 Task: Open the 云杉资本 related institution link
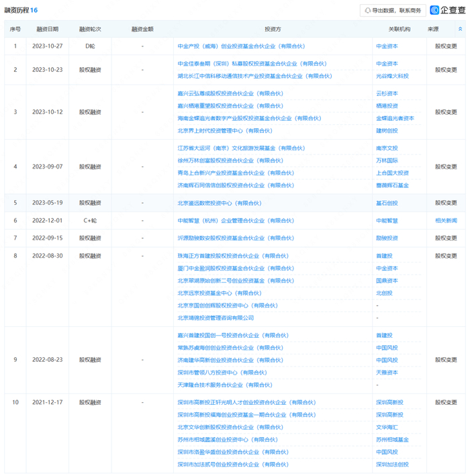tap(387, 93)
